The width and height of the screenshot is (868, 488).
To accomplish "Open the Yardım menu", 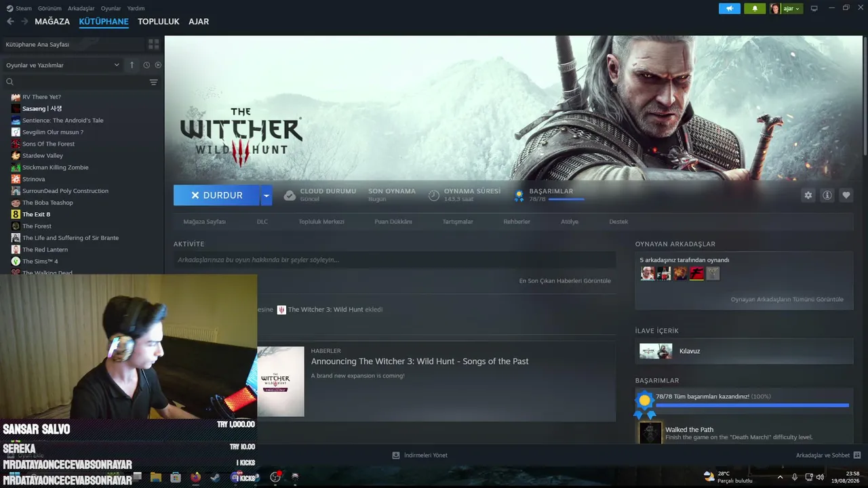I will [136, 8].
